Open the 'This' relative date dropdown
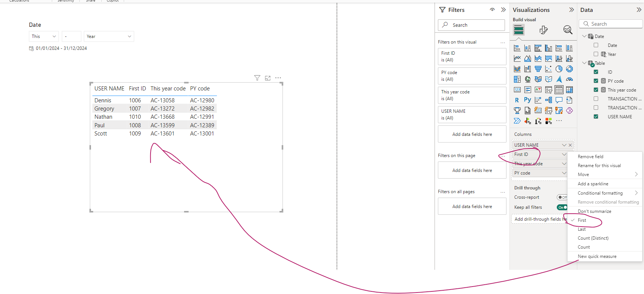This screenshot has height=294, width=644. click(44, 36)
